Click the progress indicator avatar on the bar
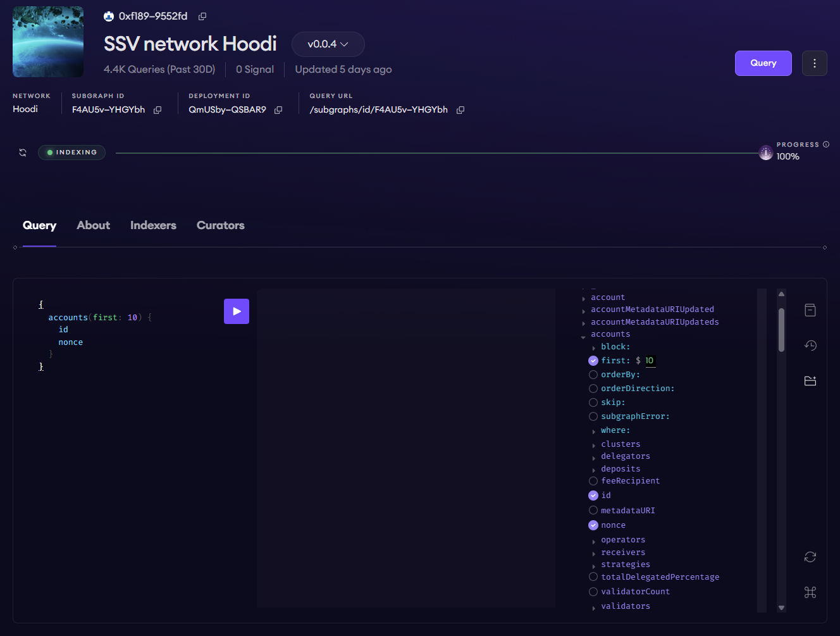Image resolution: width=840 pixels, height=636 pixels. [766, 153]
